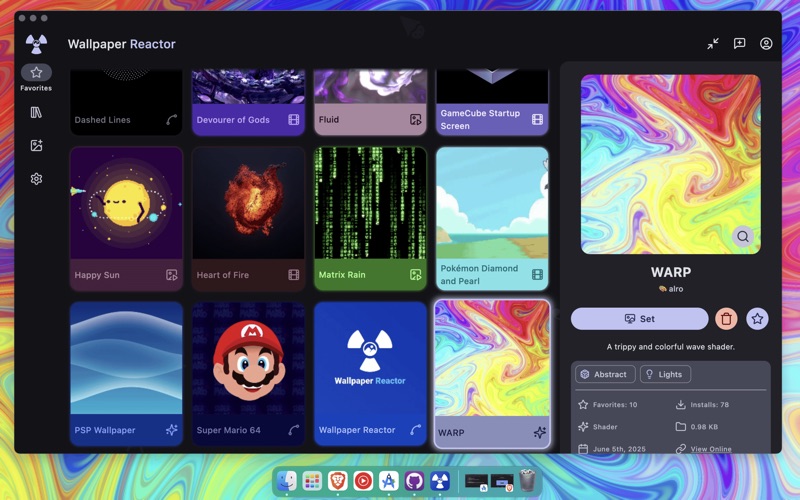Open the Favorites section in sidebar
Viewport: 800px width, 500px height.
click(36, 78)
